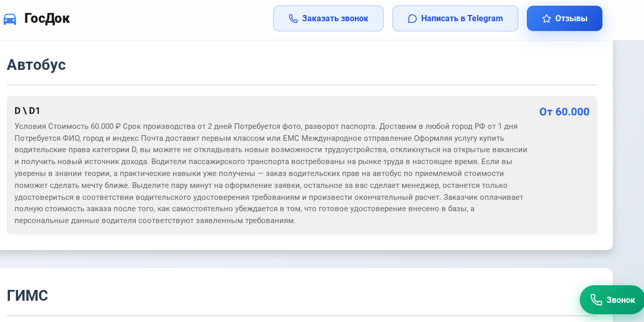Click the divider line below Автобус heading
Image resolution: width=644 pixels, height=322 pixels.
(302, 85)
